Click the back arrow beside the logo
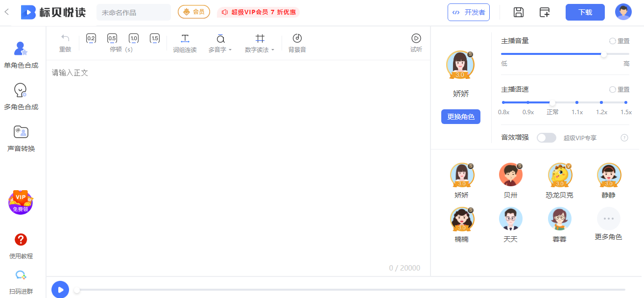 click(6, 12)
